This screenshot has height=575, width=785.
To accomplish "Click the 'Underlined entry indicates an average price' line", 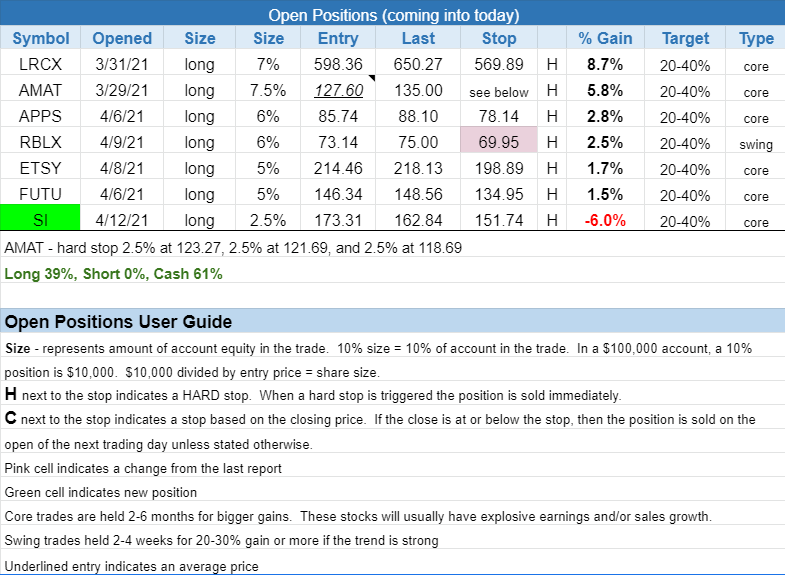I will (132, 566).
